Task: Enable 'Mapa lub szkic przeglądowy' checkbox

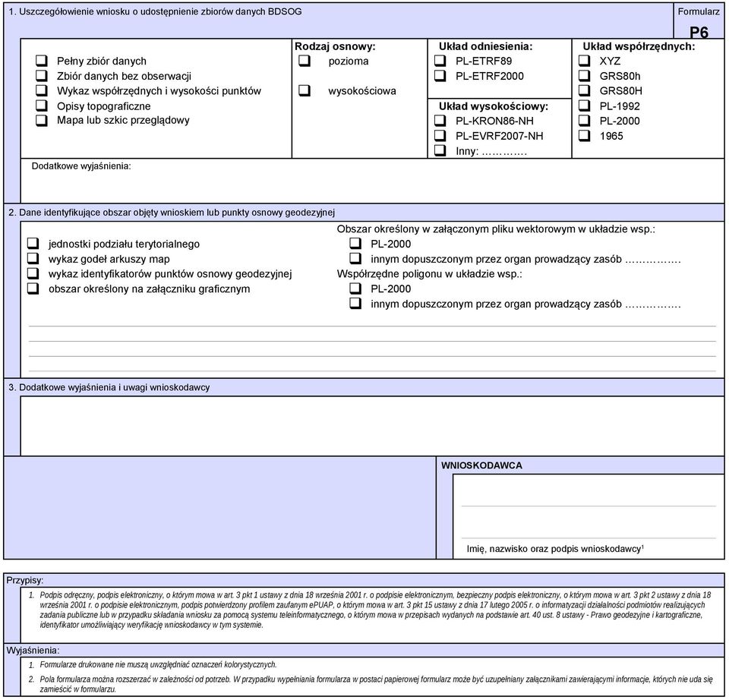Action: pyautogui.click(x=42, y=120)
